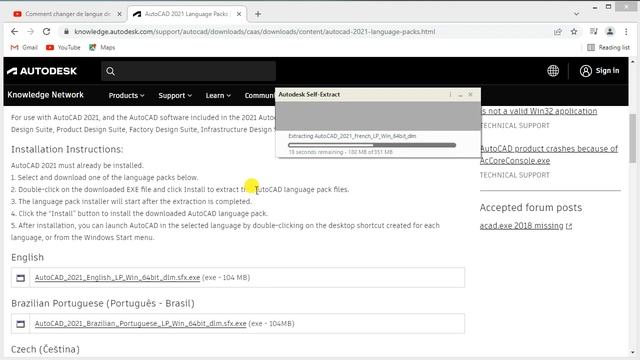Open the Reading list button

(608, 47)
